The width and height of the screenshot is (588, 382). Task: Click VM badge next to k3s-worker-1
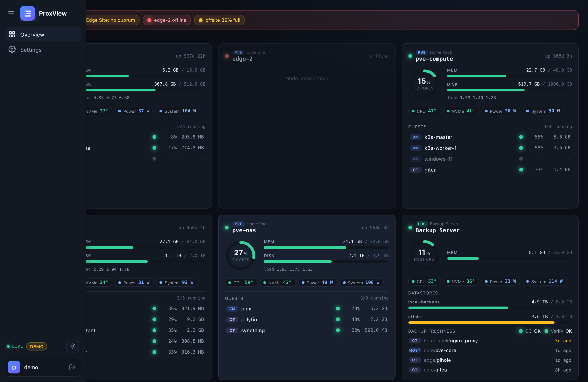point(415,148)
